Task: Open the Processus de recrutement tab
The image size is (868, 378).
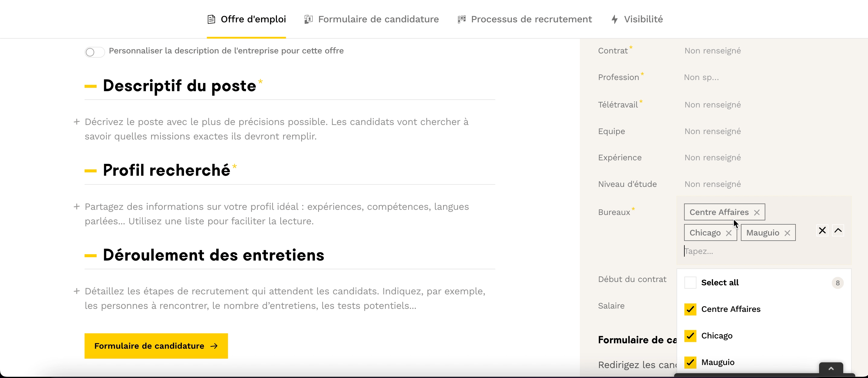Action: pyautogui.click(x=525, y=19)
